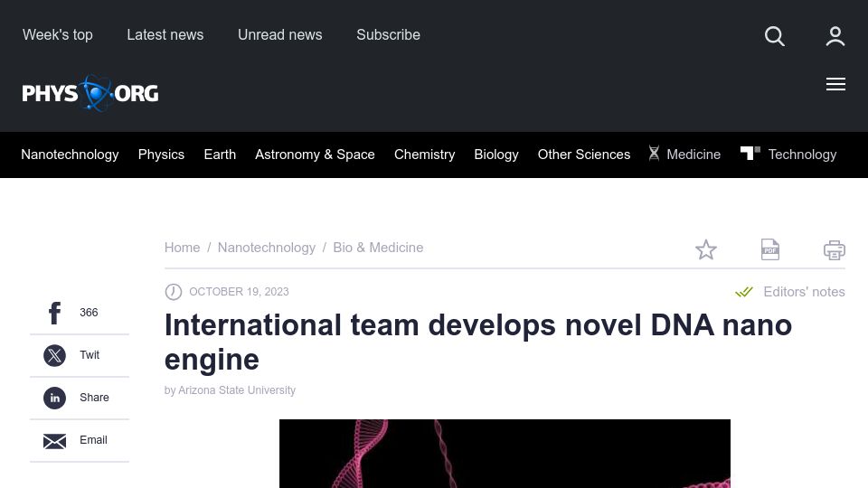Viewport: 868px width, 488px height.
Task: Click the clock icon beside the date
Action: pyautogui.click(x=174, y=292)
